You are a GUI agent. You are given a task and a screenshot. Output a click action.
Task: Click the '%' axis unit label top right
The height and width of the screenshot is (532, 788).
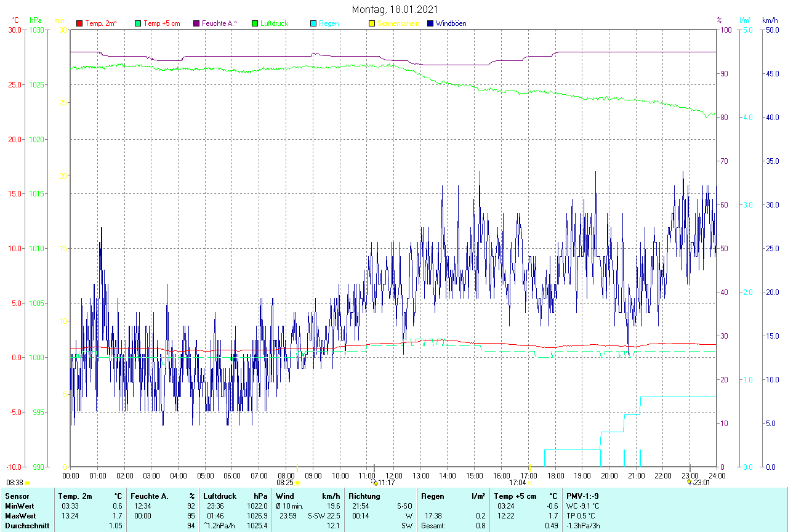click(x=719, y=20)
